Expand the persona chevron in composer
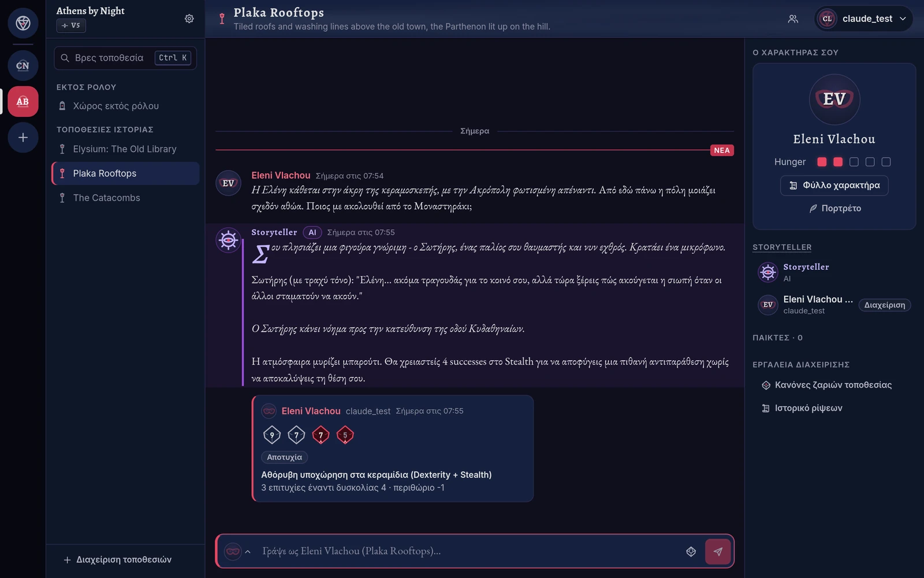 pos(248,551)
